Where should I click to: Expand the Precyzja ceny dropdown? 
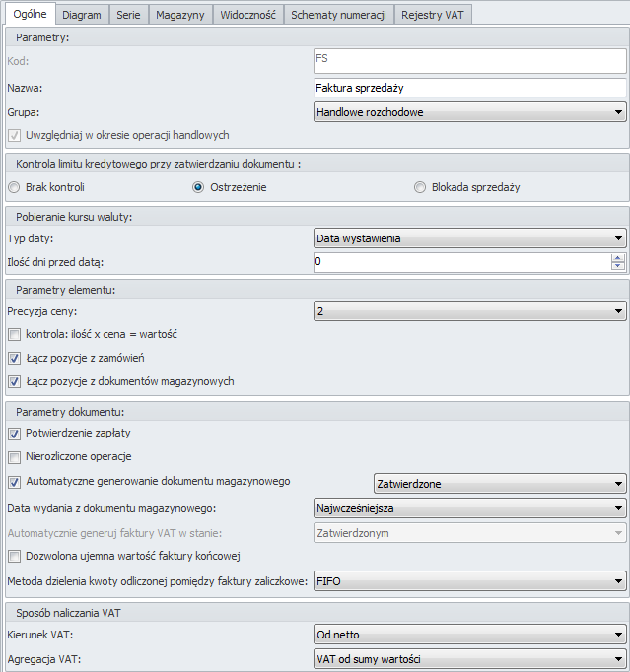[x=470, y=311]
